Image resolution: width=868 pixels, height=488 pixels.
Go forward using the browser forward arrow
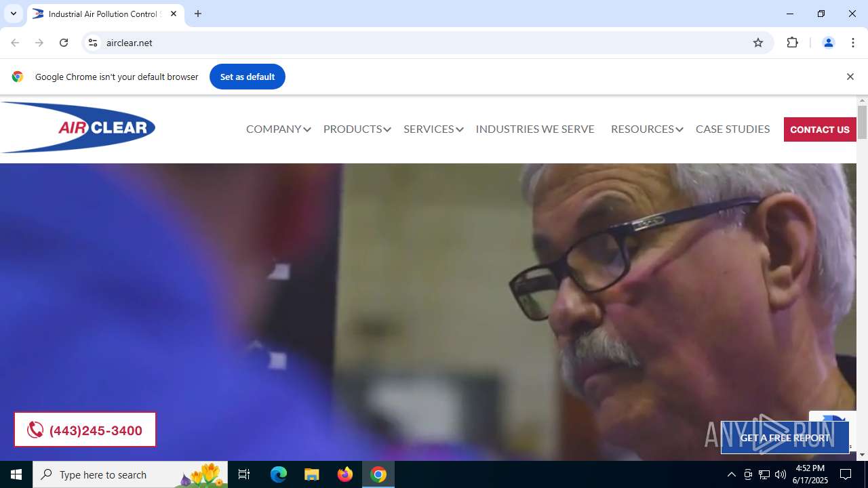click(39, 43)
